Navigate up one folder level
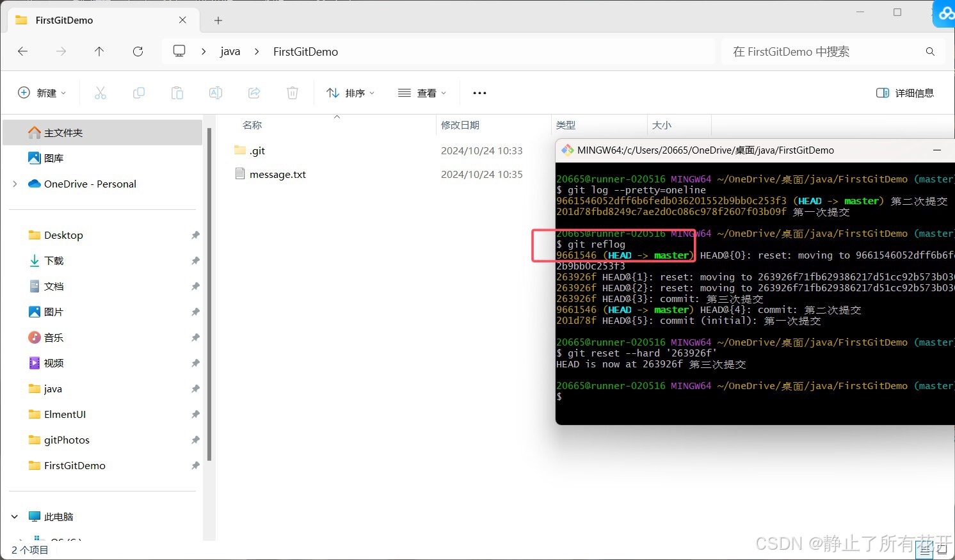955x560 pixels. pyautogui.click(x=99, y=51)
